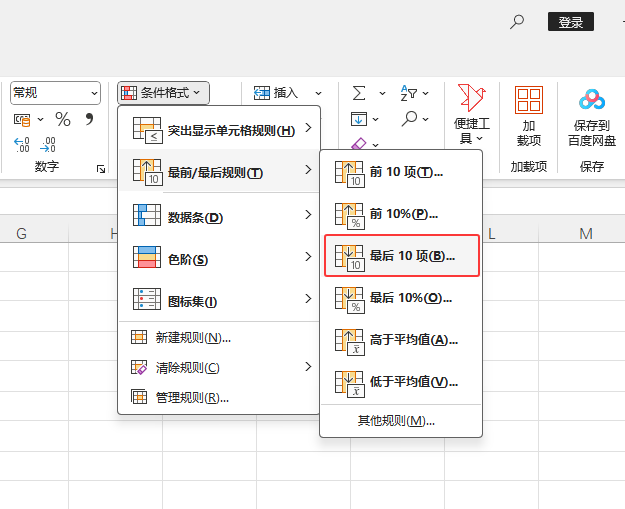
Task: Expand the Fill dropdown arrow
Action: (x=375, y=119)
